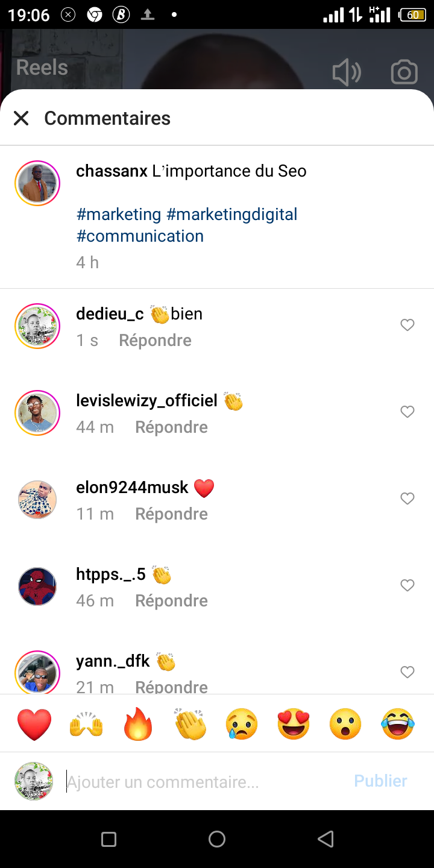Mute the reel sound speaker icon
434x868 pixels.
pos(347,73)
